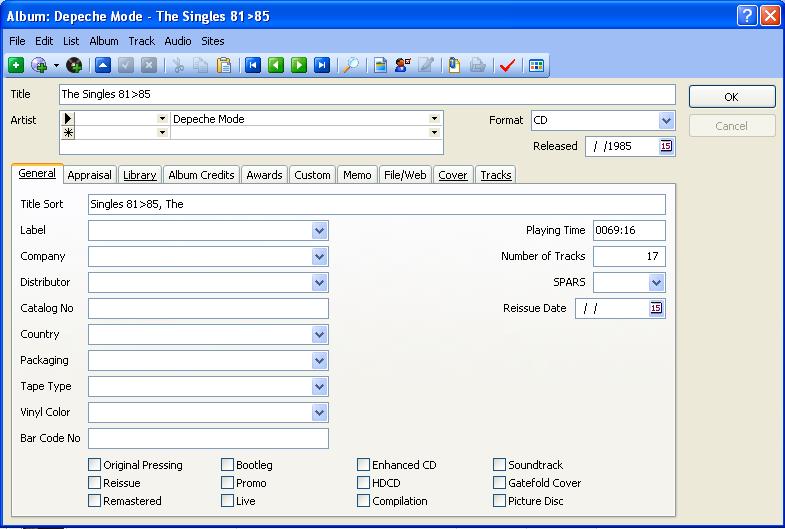Click the blue up-arrow toolbar icon
Viewport: 785px width, 529px height.
click(103, 65)
